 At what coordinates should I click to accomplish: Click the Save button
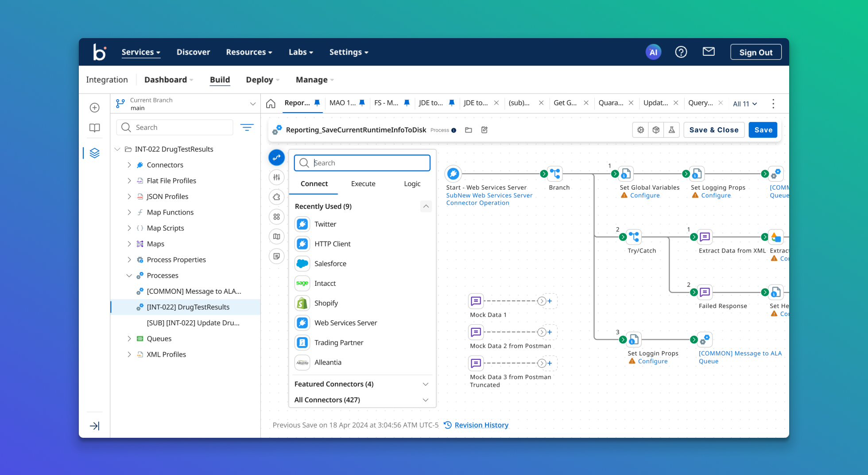click(x=763, y=130)
